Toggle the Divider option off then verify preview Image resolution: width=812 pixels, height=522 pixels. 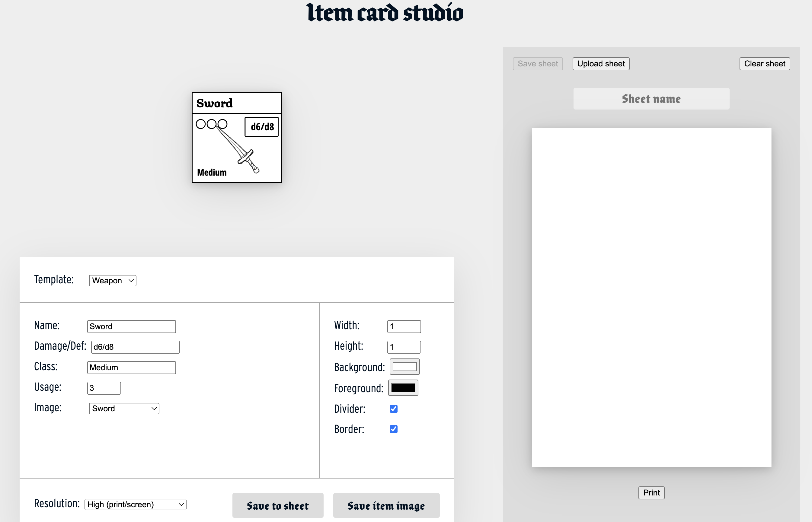(x=393, y=409)
